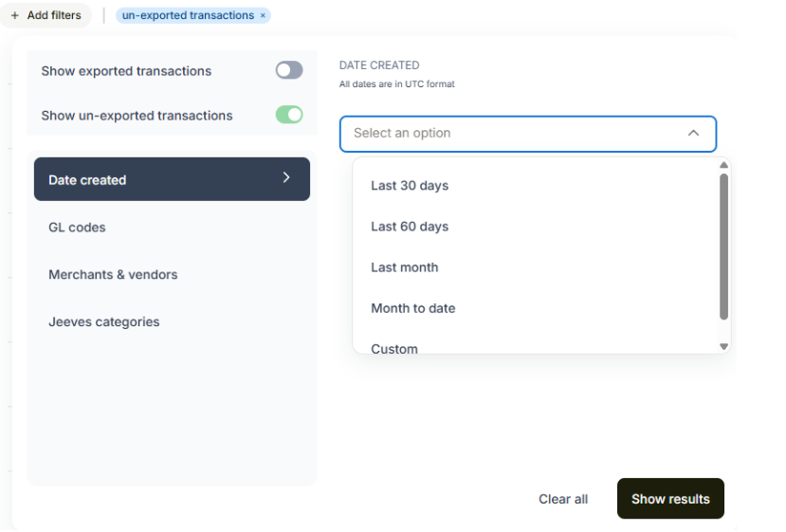Screen dimensions: 786x532
Task: Choose Last 30 days option
Action: (410, 186)
